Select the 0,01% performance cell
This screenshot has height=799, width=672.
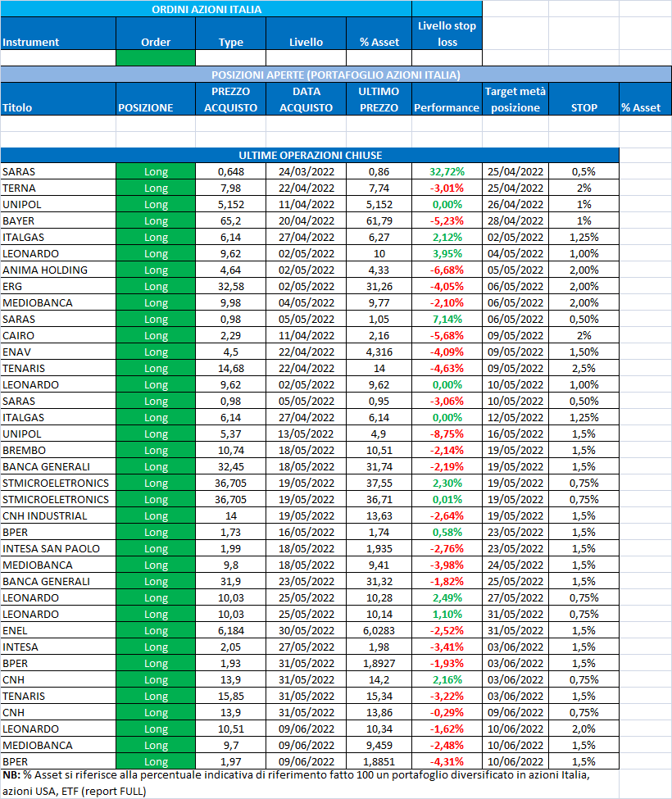click(447, 499)
